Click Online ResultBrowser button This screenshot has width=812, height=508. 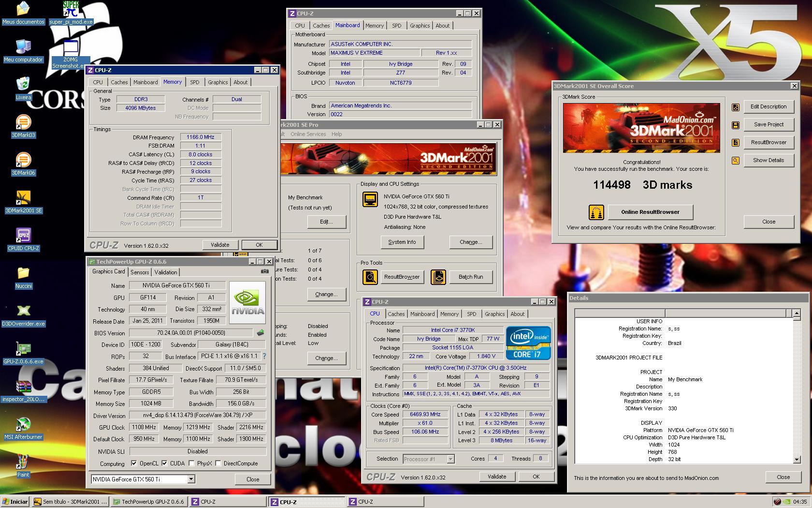[650, 212]
